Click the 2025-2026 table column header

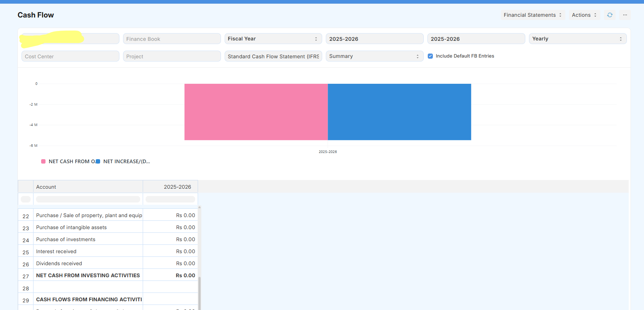(170, 187)
